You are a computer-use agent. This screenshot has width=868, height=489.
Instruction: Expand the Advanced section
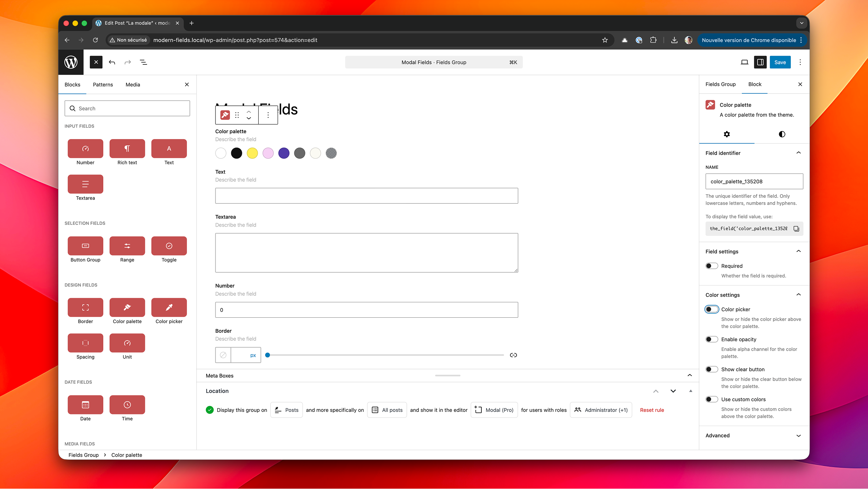pos(799,435)
